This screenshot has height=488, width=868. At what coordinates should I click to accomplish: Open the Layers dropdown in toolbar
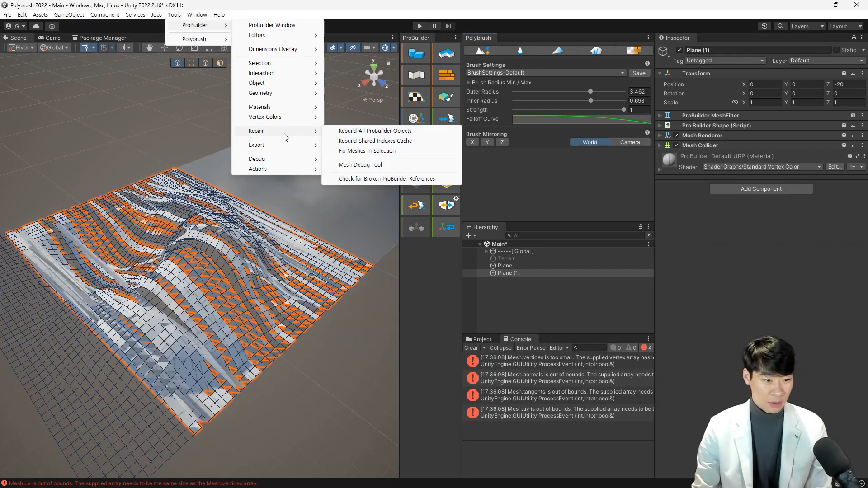pos(807,26)
